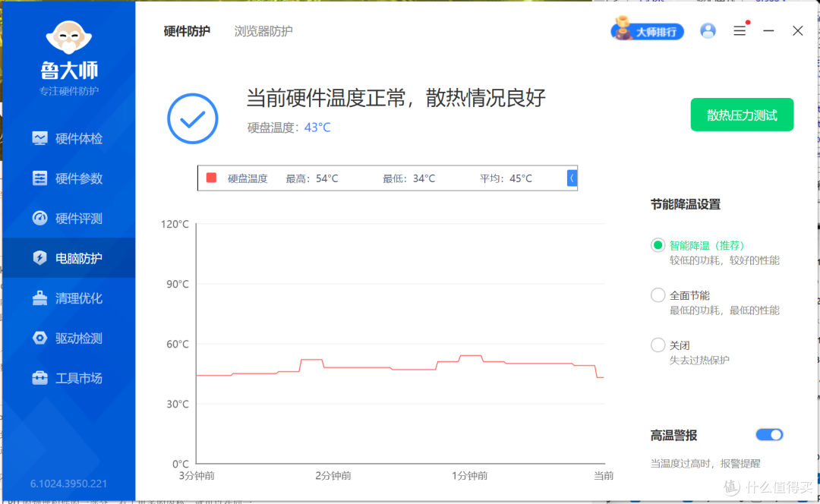
Task: Click the 2分钟前 time axis label
Action: click(333, 476)
